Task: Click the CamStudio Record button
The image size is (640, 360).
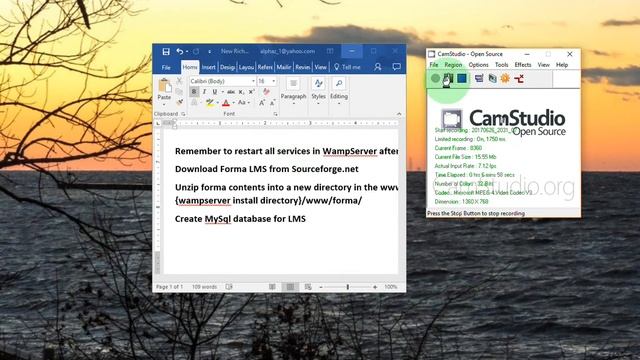Action: [x=436, y=78]
